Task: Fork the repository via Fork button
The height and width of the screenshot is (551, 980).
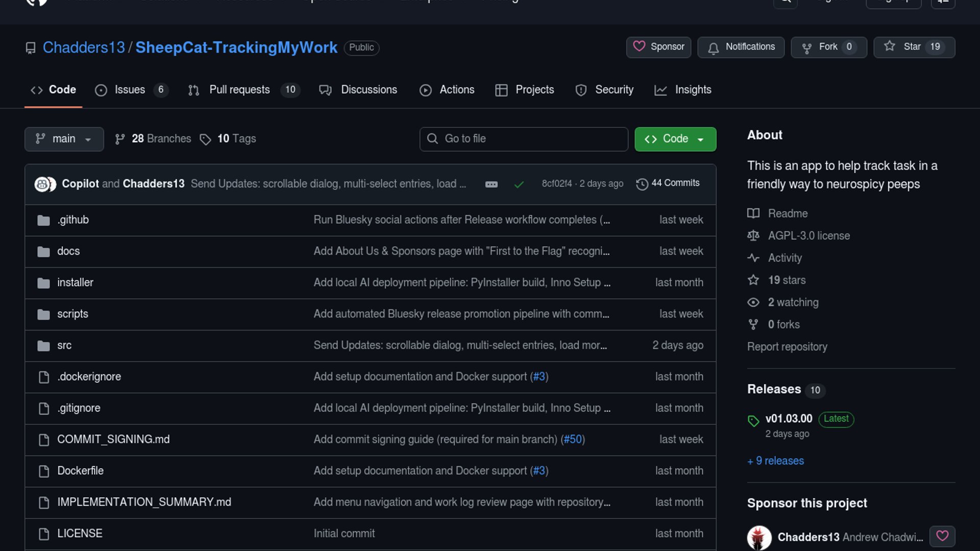Action: [x=828, y=47]
